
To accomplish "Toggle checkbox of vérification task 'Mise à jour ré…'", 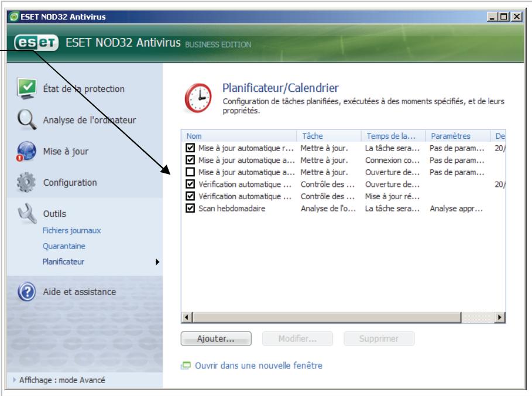I will (x=190, y=196).
